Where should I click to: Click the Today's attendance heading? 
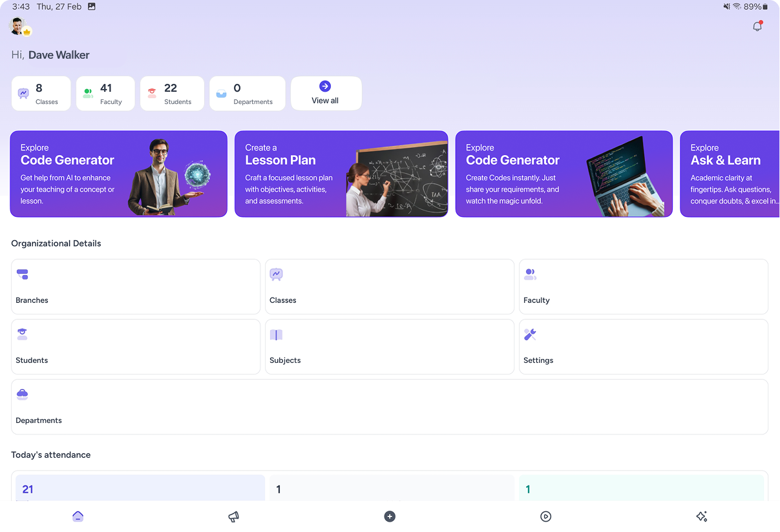tap(51, 455)
